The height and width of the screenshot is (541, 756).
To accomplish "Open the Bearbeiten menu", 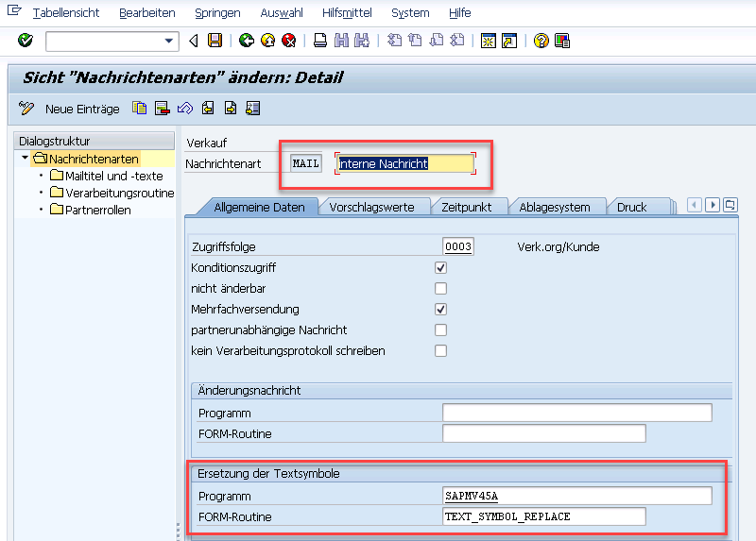I will (147, 12).
